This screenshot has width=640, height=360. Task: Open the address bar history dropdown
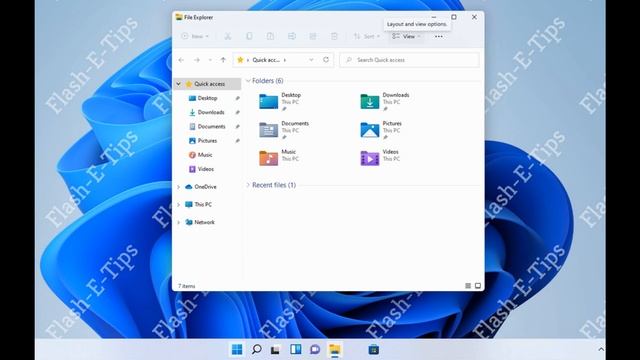(311, 60)
